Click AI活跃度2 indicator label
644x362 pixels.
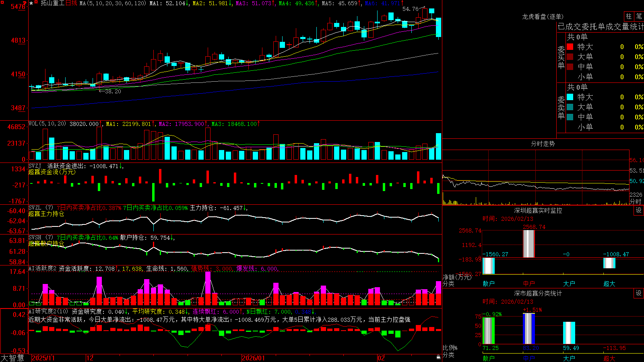point(43,268)
